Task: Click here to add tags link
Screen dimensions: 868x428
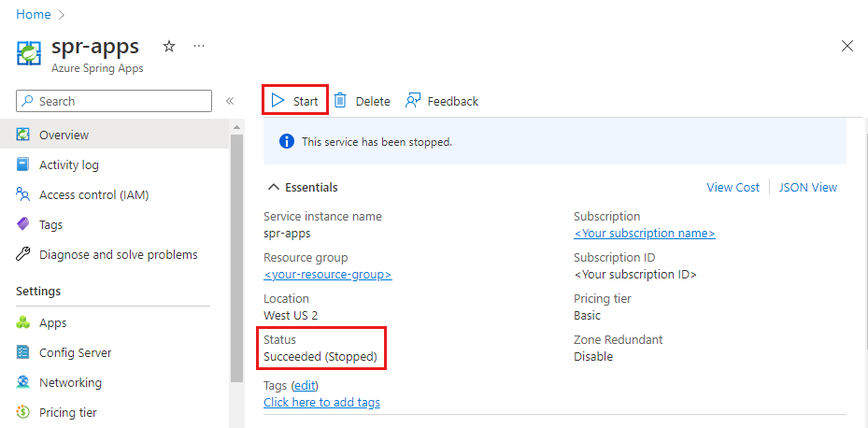Action: (321, 403)
